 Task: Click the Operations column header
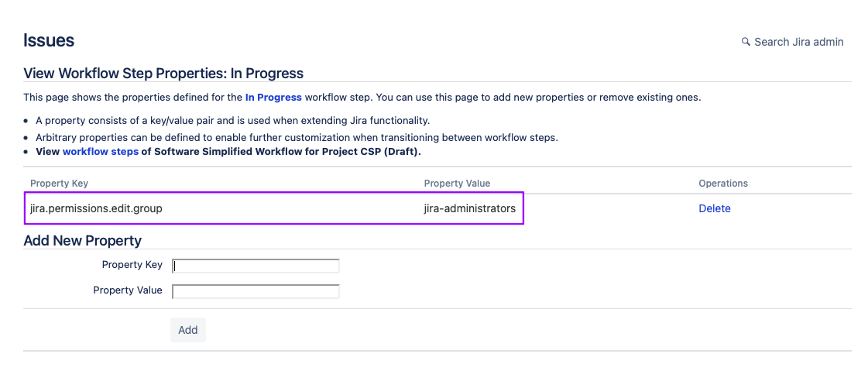click(722, 184)
